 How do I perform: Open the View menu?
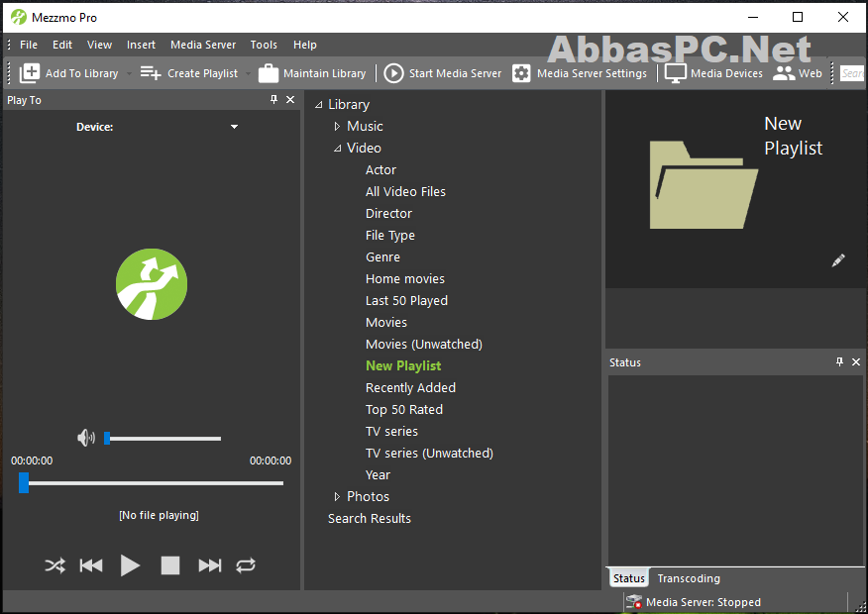[100, 45]
